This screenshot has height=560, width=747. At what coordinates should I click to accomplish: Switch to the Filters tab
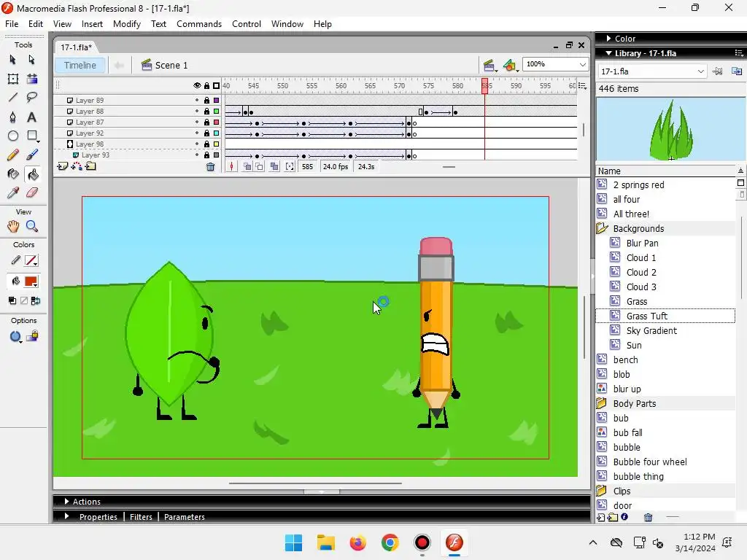[141, 517]
